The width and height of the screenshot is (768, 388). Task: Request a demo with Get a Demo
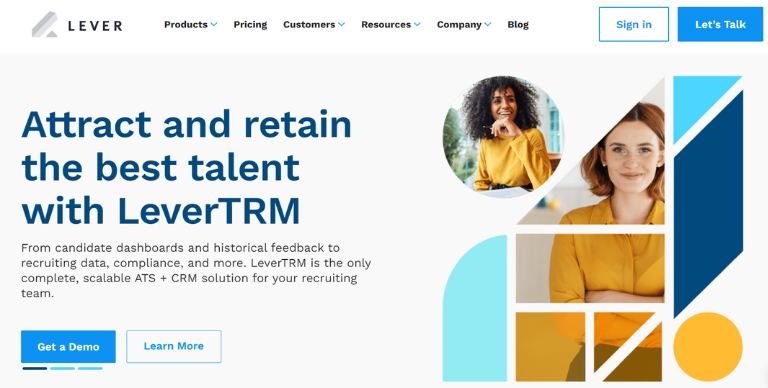point(69,347)
